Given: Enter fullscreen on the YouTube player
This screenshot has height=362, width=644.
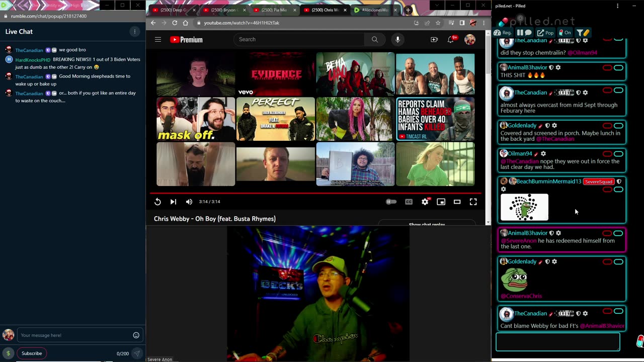Looking at the screenshot, I should coord(473,202).
